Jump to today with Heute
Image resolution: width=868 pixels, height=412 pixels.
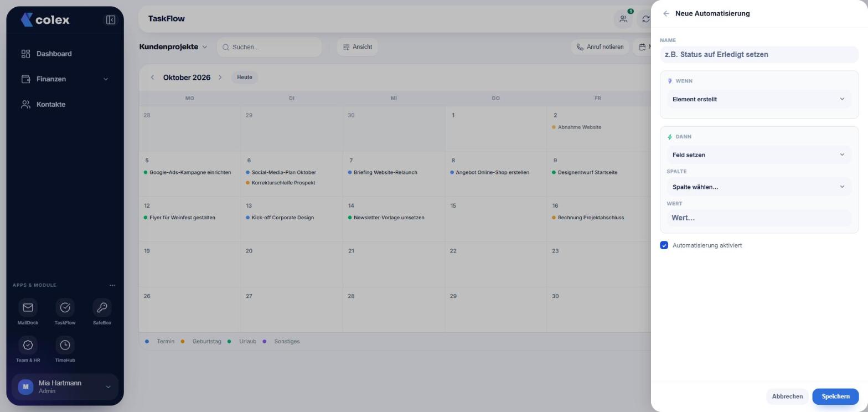[245, 78]
